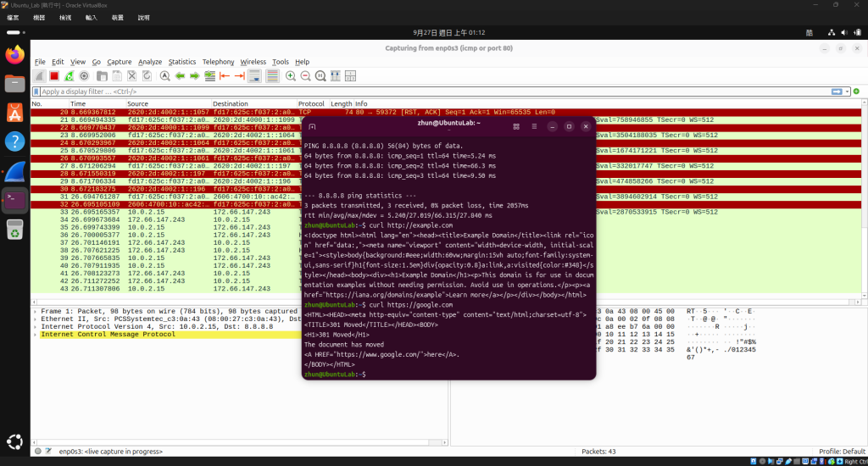Jump to the last packet icon
Viewport: 868px width, 466px height.
coord(240,76)
